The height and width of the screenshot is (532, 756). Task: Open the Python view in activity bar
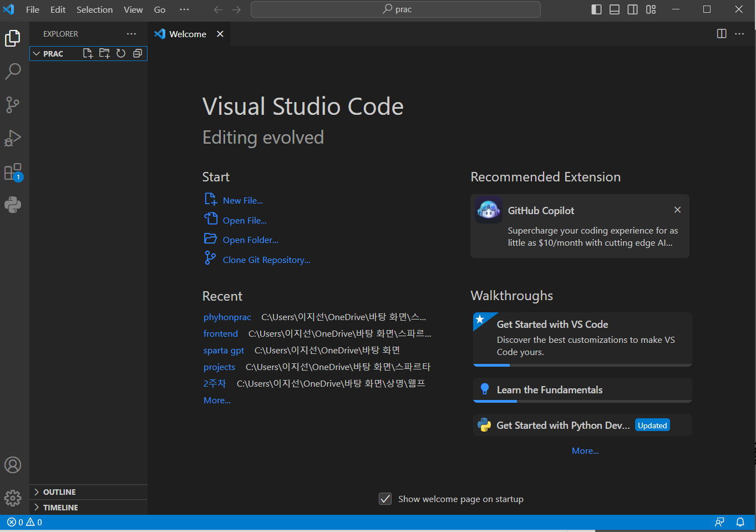coord(13,205)
